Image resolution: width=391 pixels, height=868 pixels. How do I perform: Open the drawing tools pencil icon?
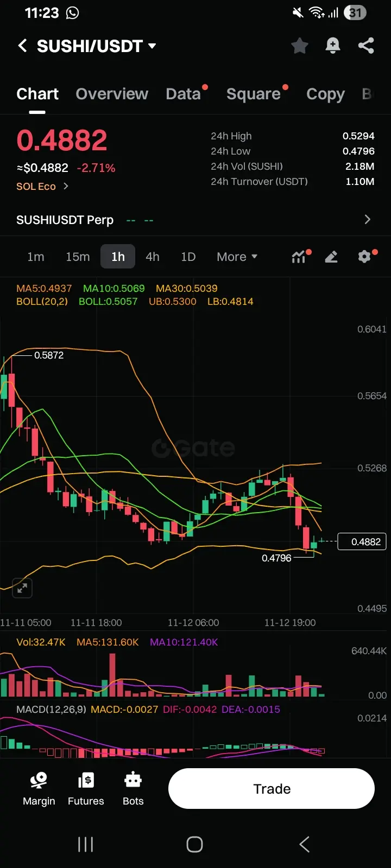click(331, 257)
